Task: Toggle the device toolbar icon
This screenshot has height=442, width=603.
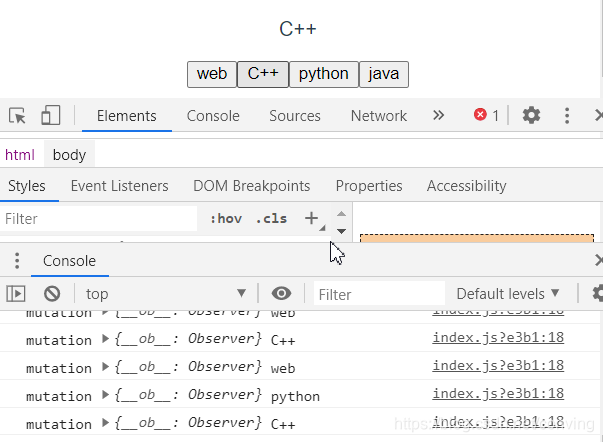Action: [50, 116]
